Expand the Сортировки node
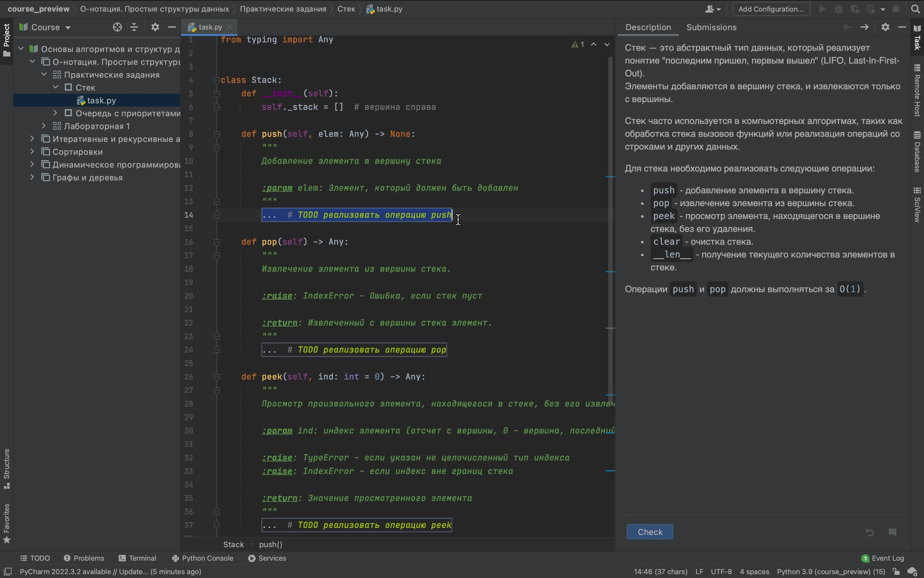924x578 pixels. click(x=32, y=151)
